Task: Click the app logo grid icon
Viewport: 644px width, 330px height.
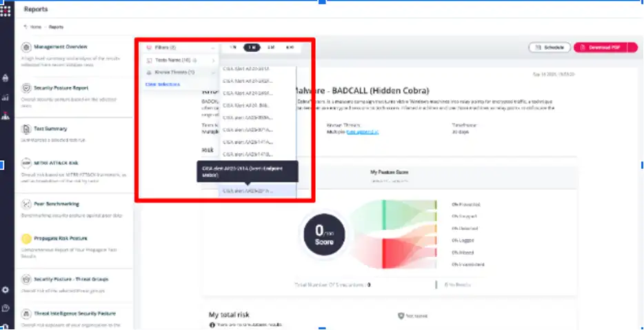Action: pos(6,11)
